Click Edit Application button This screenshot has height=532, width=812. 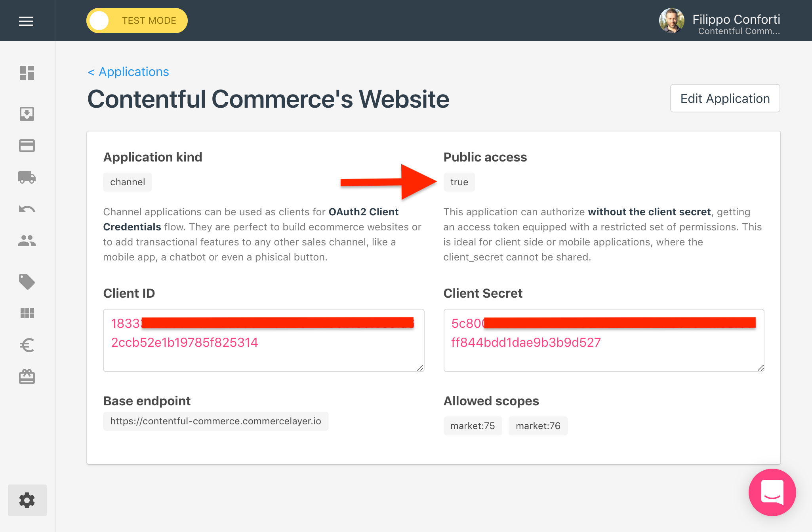[x=725, y=98]
